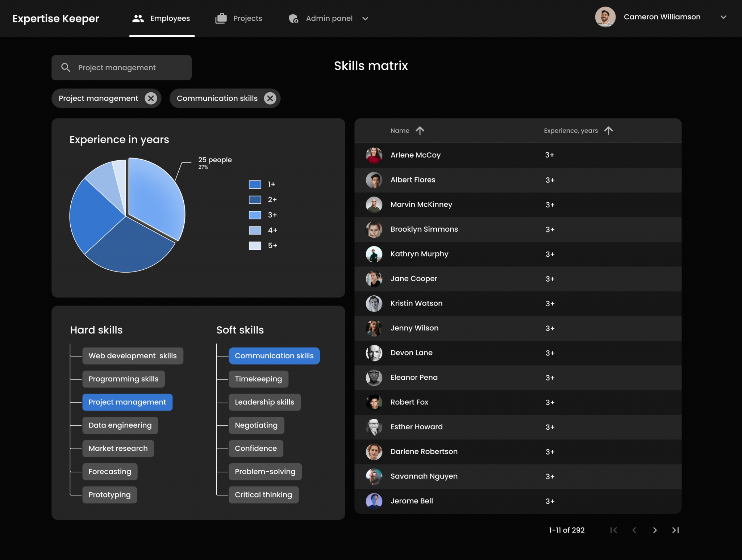
Task: Open Jane Cooper's employee entry
Action: point(414,278)
